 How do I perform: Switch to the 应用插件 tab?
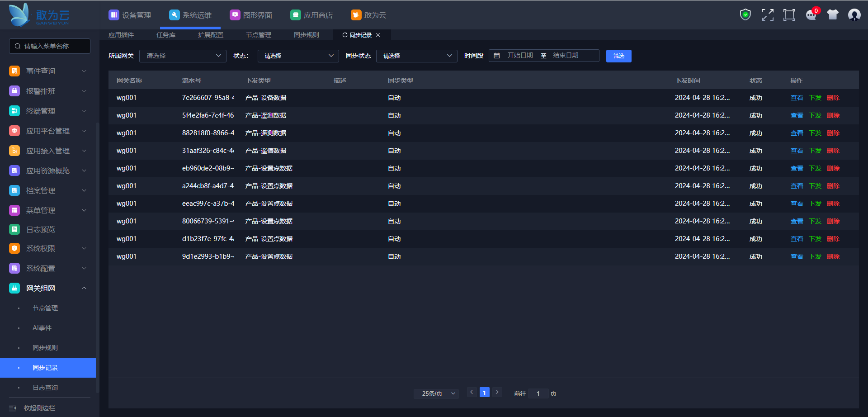pos(121,35)
